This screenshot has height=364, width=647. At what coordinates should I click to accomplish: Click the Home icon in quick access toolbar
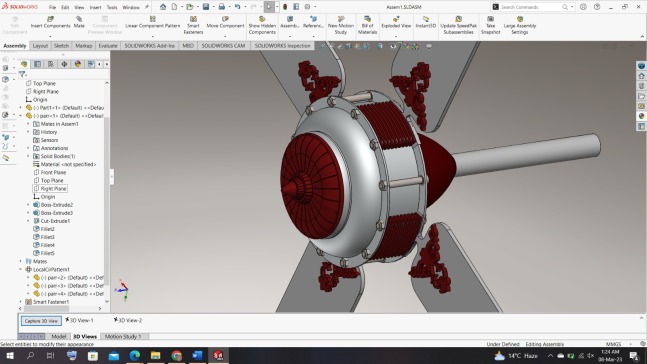point(163,7)
